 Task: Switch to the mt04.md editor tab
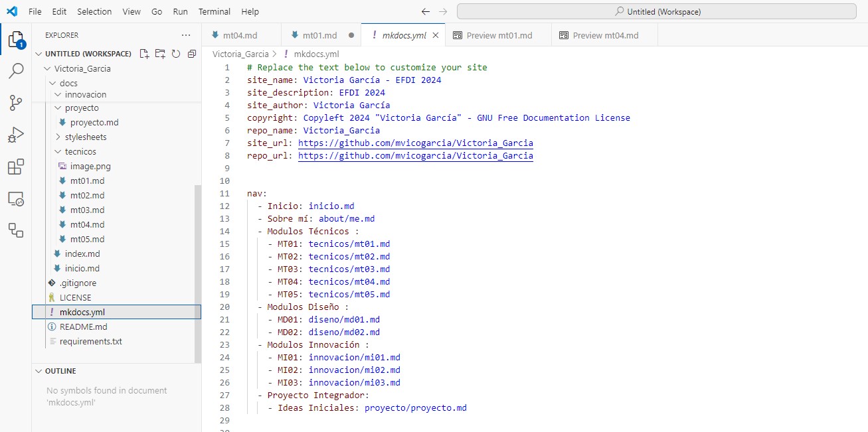click(241, 35)
